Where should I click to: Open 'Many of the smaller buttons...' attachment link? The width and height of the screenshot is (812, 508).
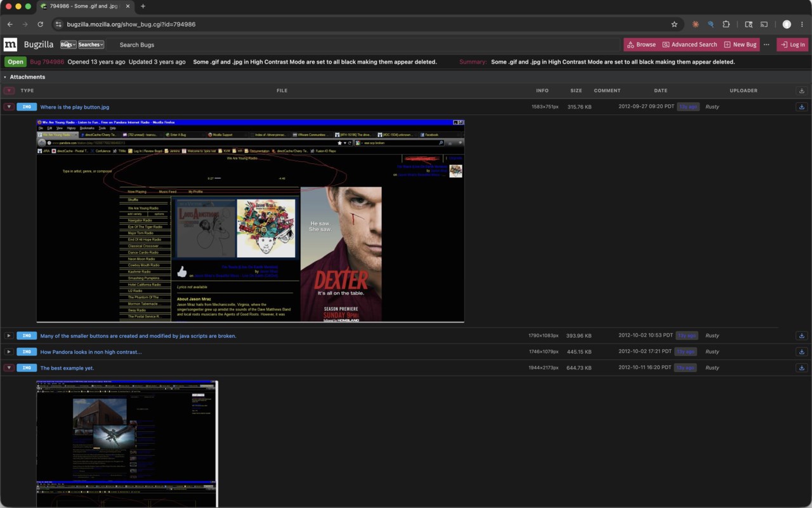click(x=138, y=336)
